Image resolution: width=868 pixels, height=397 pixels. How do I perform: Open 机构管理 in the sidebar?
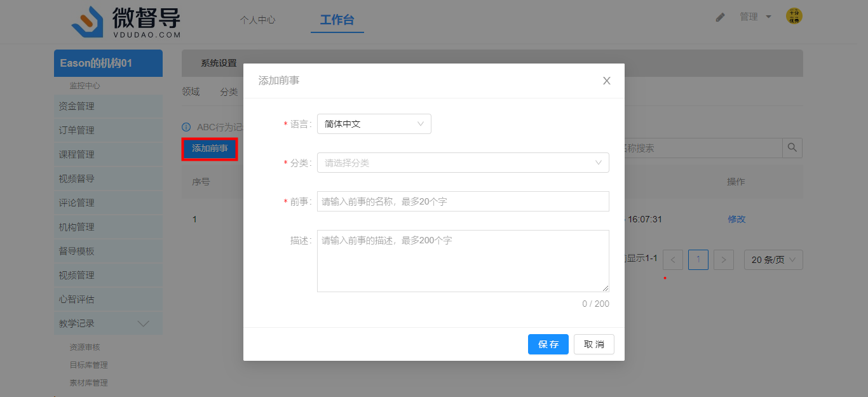click(108, 227)
